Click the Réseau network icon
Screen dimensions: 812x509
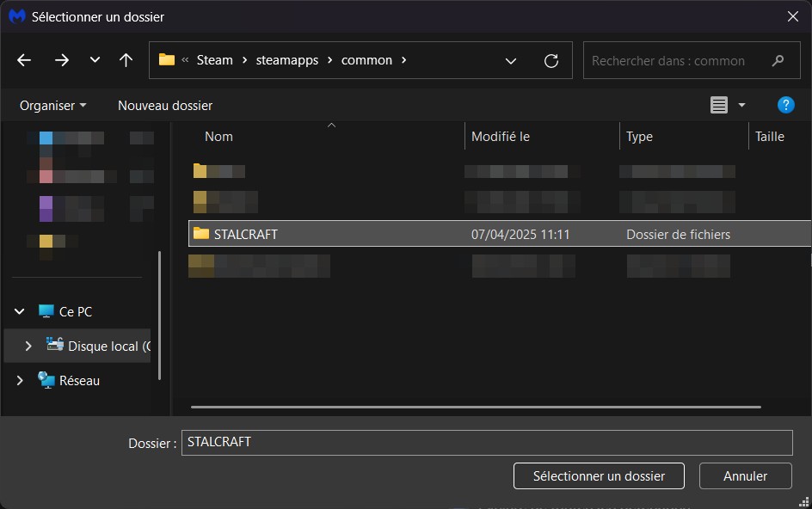pos(46,380)
